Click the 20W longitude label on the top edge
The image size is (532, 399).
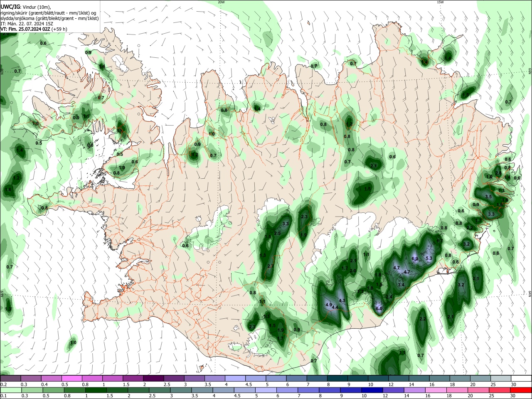pyautogui.click(x=221, y=2)
